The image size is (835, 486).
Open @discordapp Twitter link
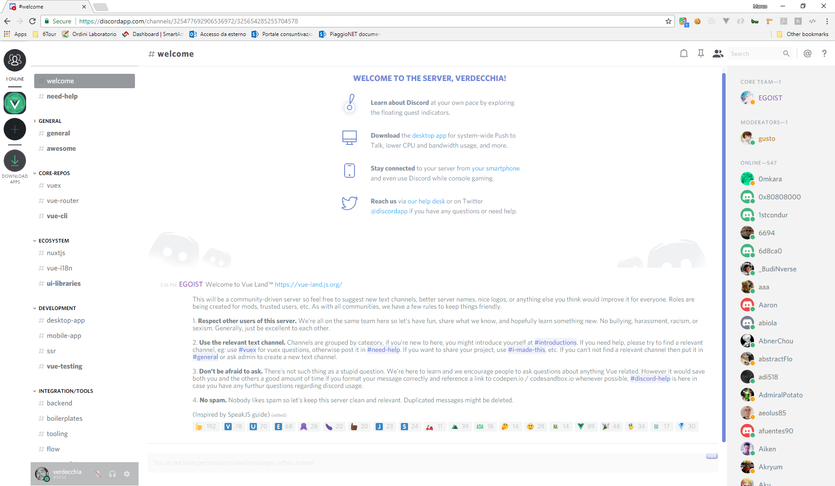coord(389,211)
